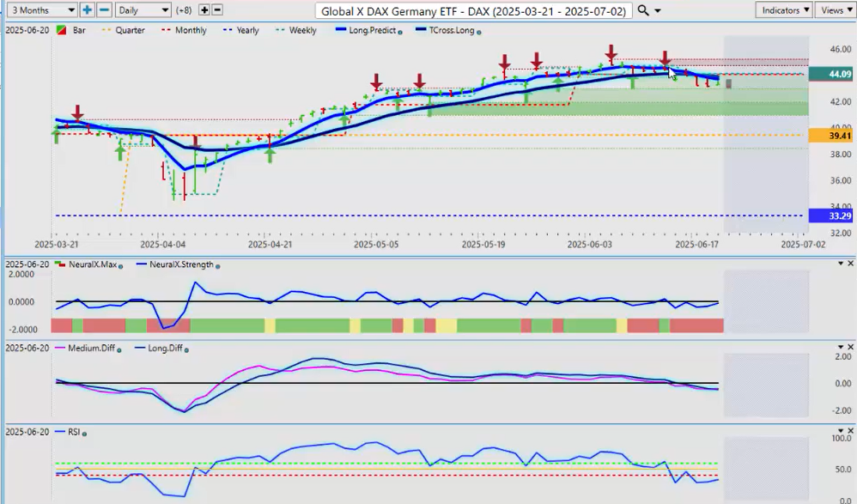
Task: Click the NeuralX.Max legend icon
Action: 60,264
